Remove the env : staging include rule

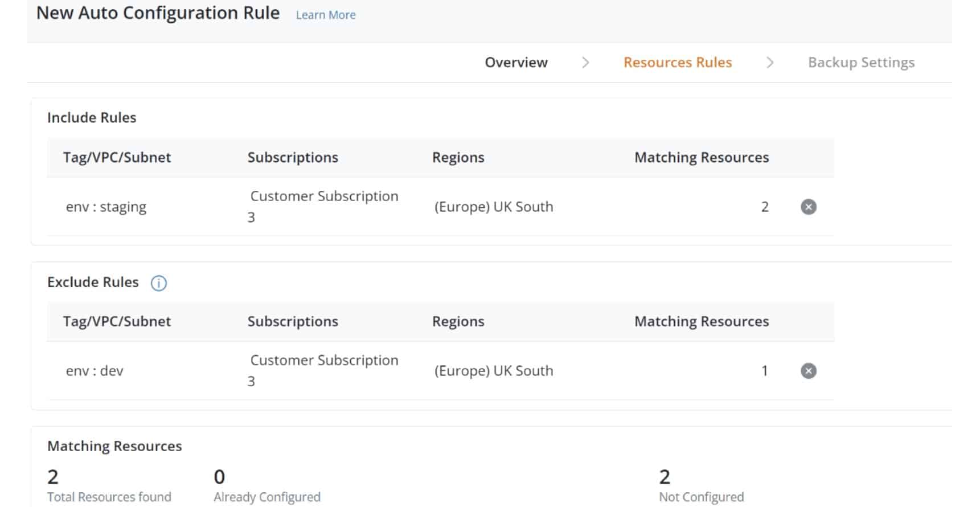(x=808, y=207)
